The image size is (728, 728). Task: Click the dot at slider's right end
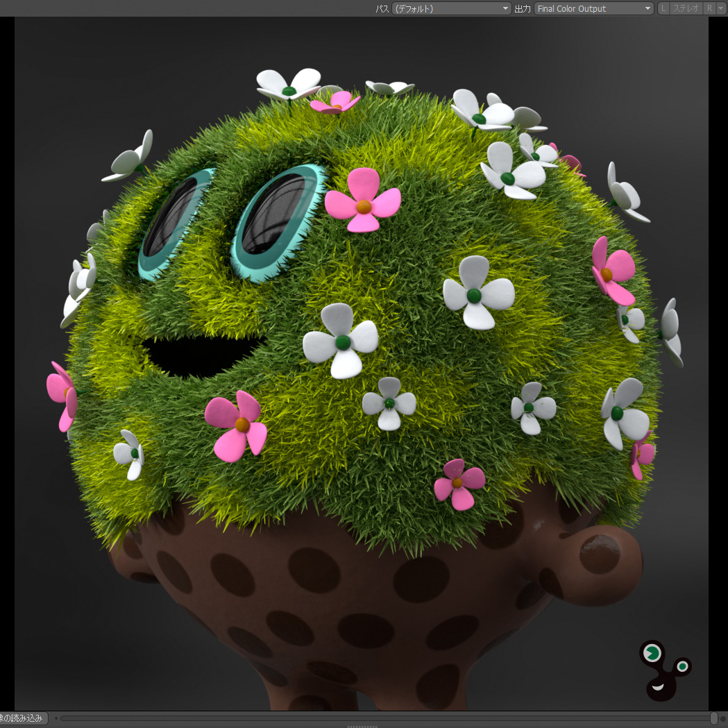[x=722, y=718]
